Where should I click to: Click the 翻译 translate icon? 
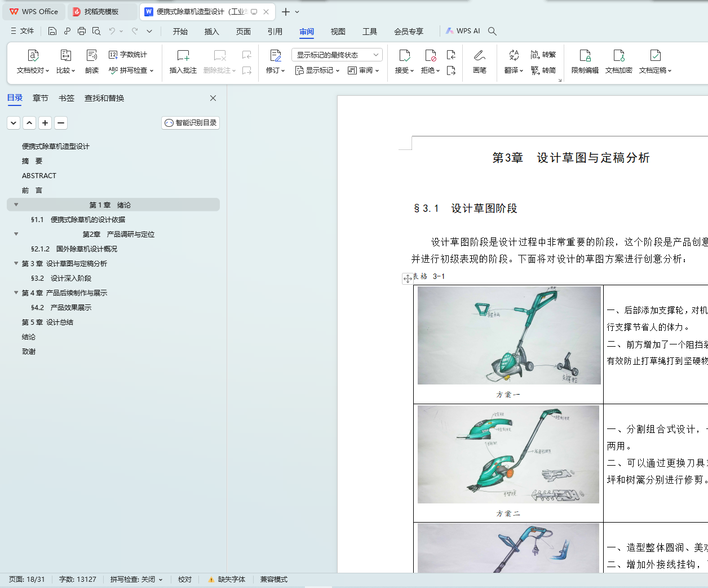click(x=514, y=55)
